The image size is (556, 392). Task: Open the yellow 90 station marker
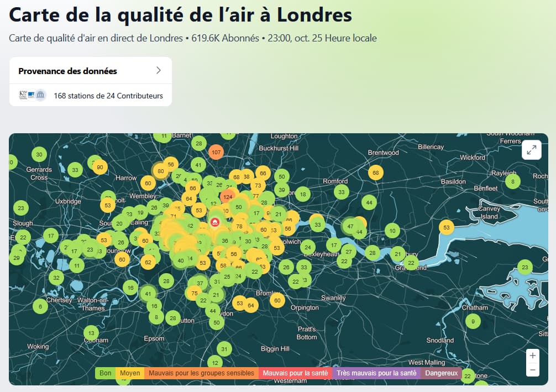99,168
